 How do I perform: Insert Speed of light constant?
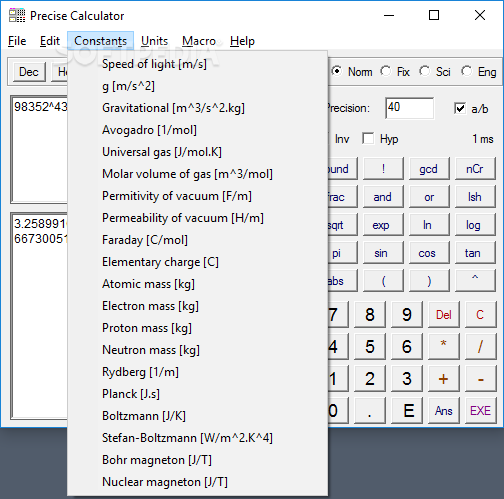(197, 64)
